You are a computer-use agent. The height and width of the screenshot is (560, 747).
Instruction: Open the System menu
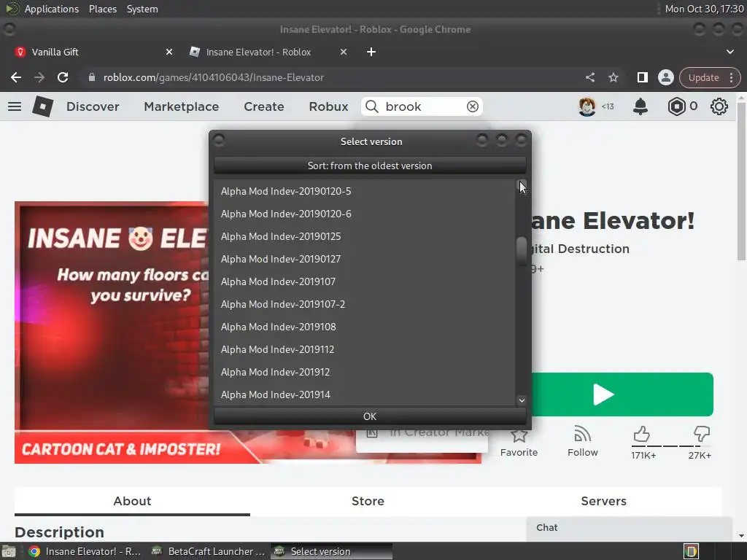142,9
